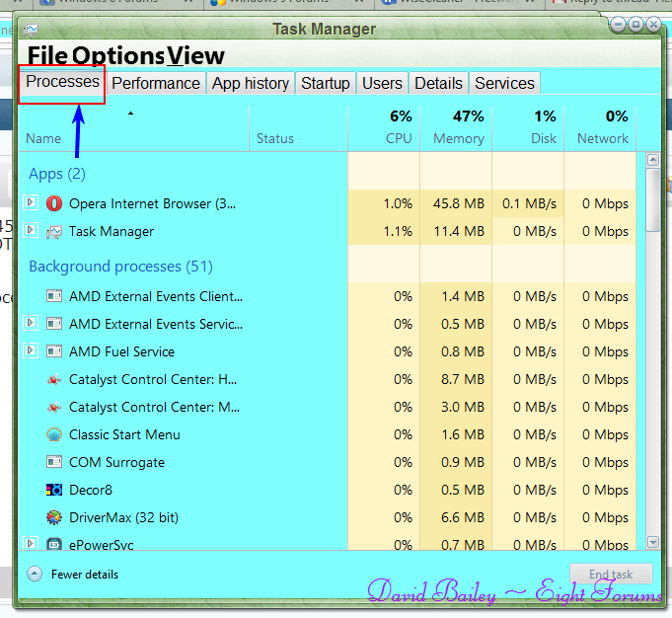The height and width of the screenshot is (618, 672).
Task: Expand the AMD External Events Service group
Action: pos(30,322)
